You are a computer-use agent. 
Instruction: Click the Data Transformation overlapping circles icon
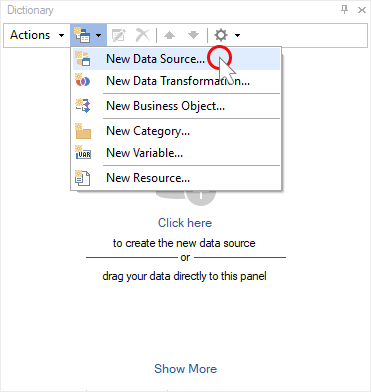(83, 81)
